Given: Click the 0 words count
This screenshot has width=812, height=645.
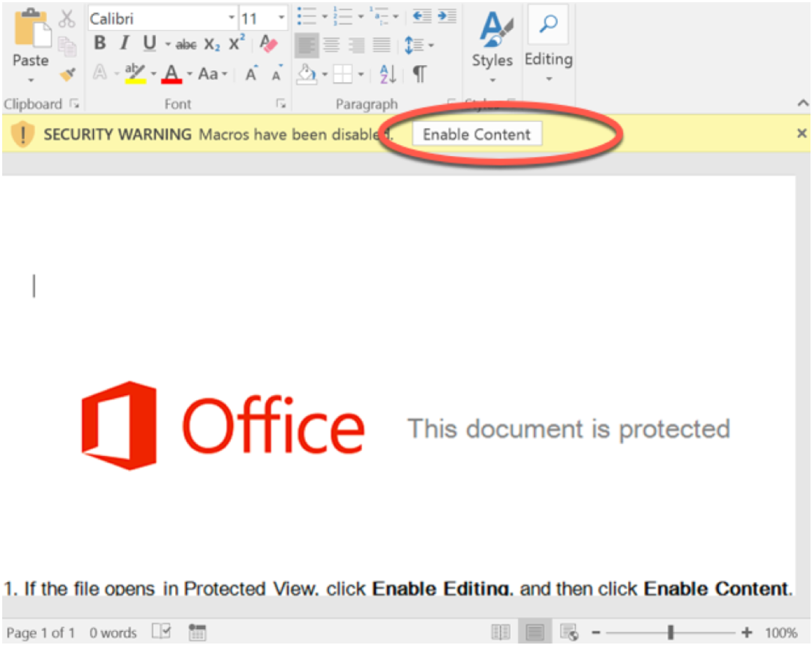Looking at the screenshot, I should click(113, 633).
